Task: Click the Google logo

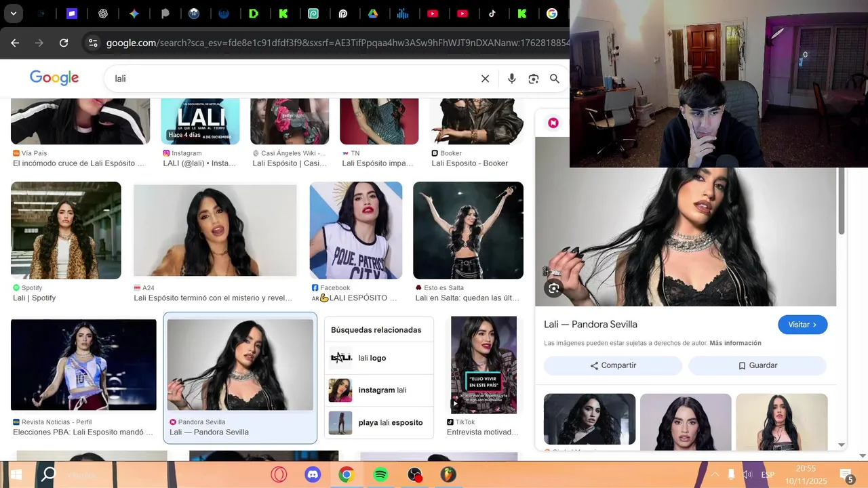Action: click(x=54, y=78)
